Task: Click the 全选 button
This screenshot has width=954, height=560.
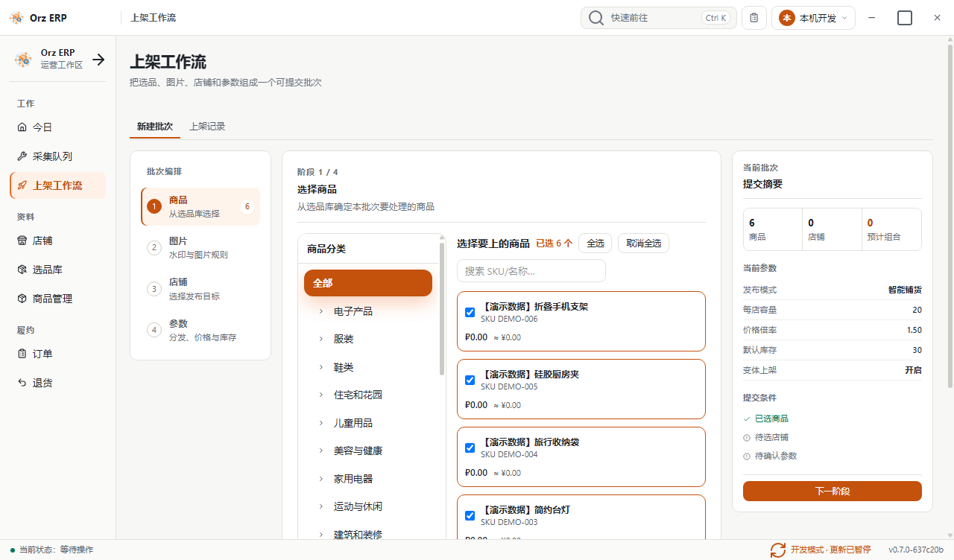Action: pyautogui.click(x=596, y=244)
